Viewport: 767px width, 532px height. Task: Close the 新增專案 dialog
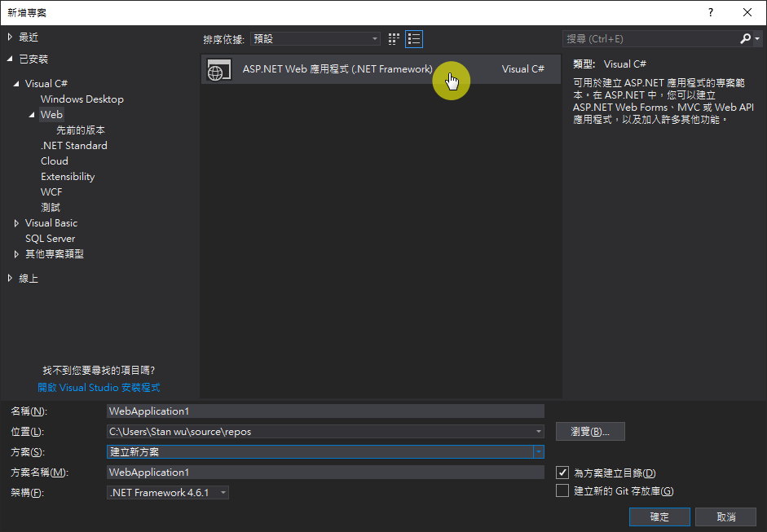click(747, 12)
